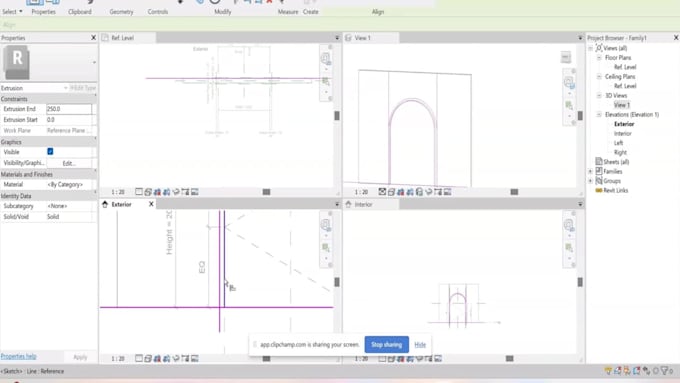Open detail level in Exterior view bar
This screenshot has height=383, width=680.
(x=139, y=358)
